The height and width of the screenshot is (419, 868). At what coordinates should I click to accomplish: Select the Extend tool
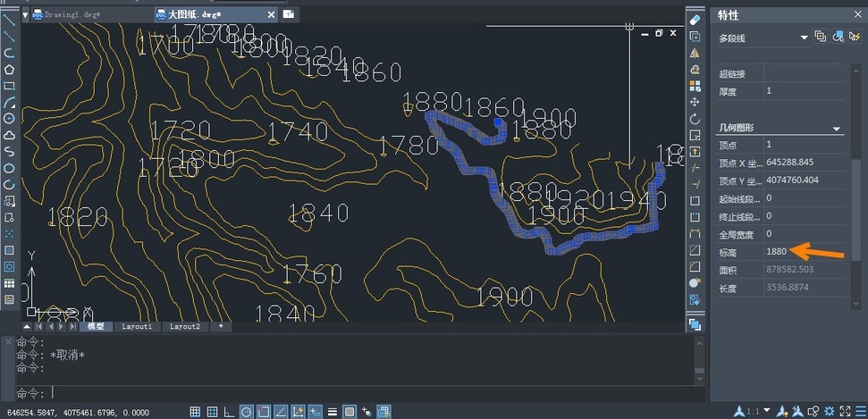tap(695, 184)
